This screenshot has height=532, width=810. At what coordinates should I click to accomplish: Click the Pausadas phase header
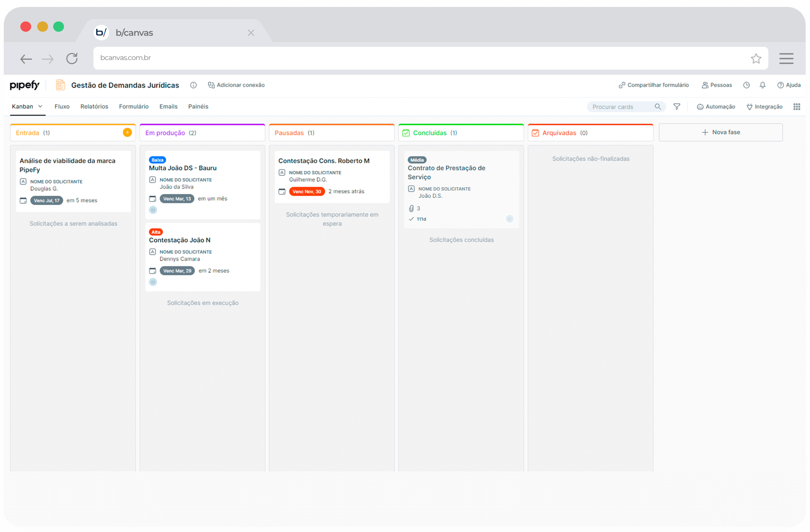332,133
